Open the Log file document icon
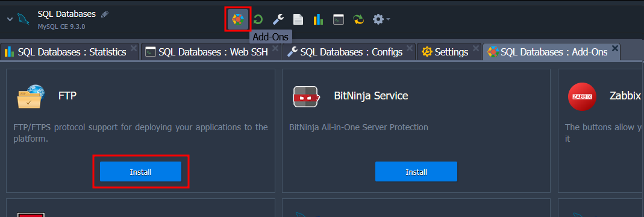 click(298, 19)
